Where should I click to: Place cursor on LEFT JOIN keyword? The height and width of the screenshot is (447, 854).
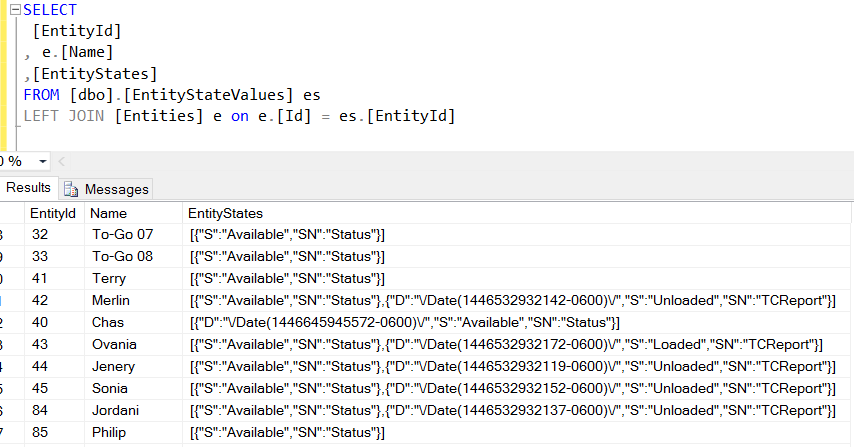64,116
